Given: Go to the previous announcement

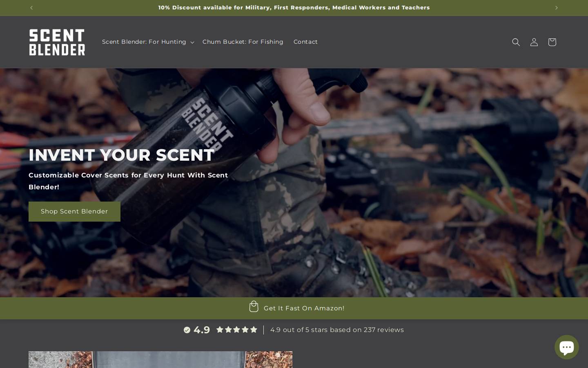Looking at the screenshot, I should click(x=31, y=8).
